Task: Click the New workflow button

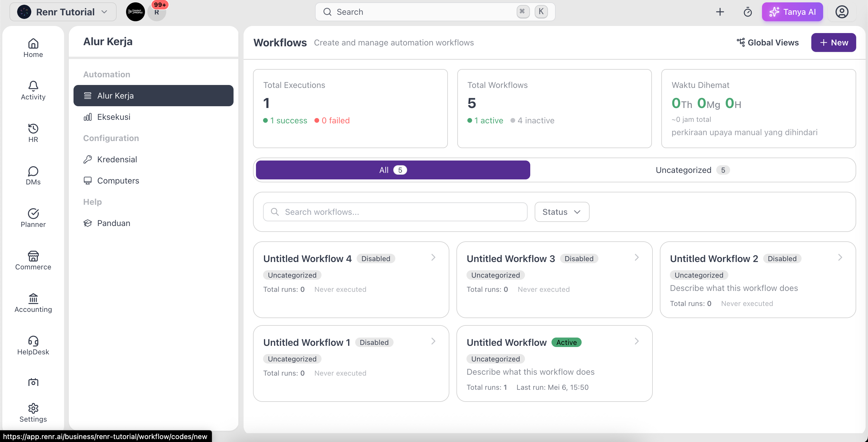Action: click(833, 42)
